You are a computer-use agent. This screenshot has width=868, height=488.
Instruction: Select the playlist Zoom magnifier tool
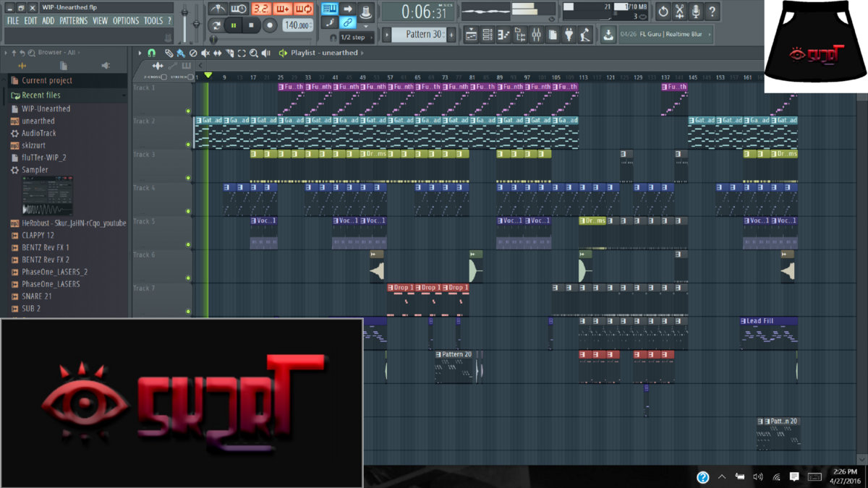[x=253, y=53]
